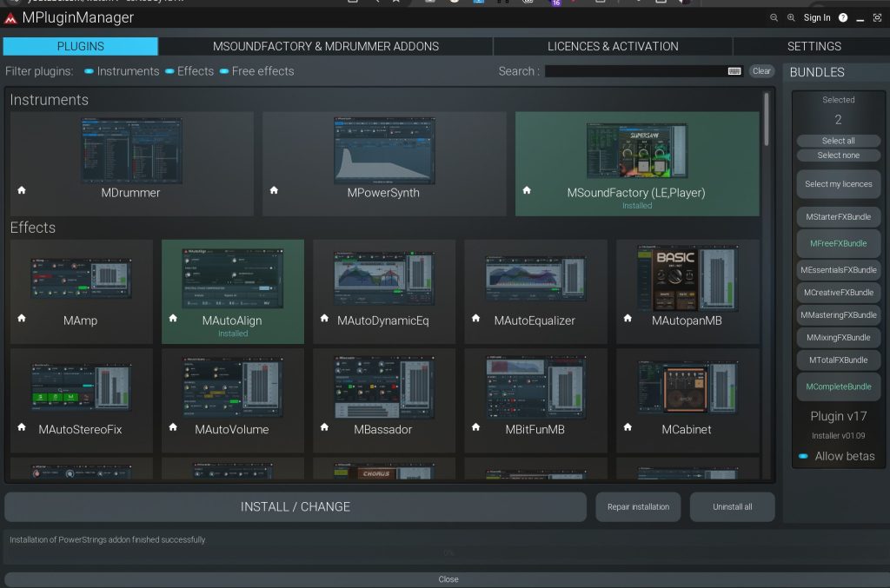Open the Settings tab

click(814, 46)
